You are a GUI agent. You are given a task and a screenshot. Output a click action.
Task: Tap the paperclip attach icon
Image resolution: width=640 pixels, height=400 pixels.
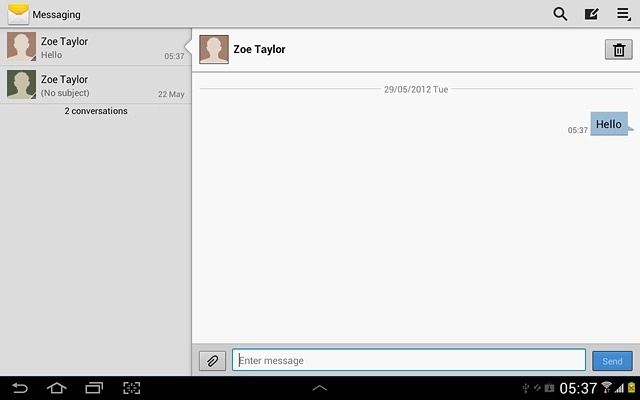click(x=212, y=361)
